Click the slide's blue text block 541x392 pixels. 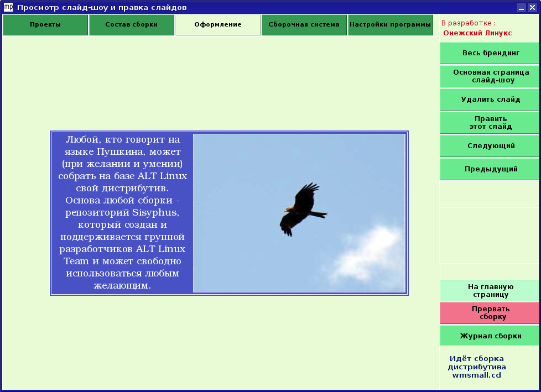122,213
